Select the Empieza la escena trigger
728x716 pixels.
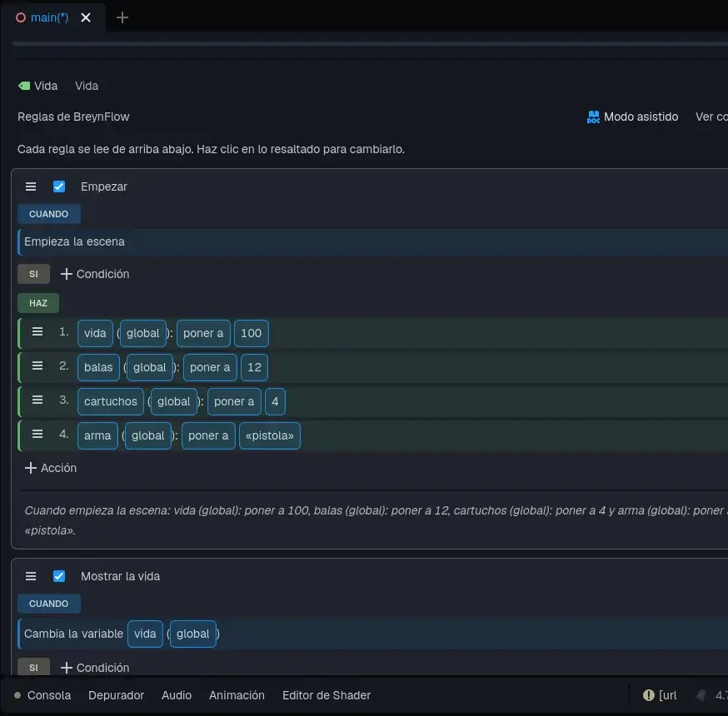(373, 241)
